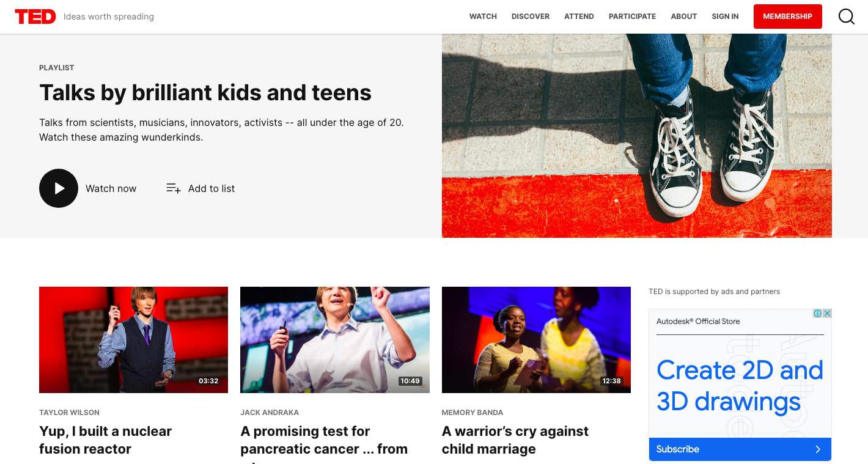This screenshot has width=868, height=464.
Task: Click the MEMBERSHIP button
Action: click(787, 17)
